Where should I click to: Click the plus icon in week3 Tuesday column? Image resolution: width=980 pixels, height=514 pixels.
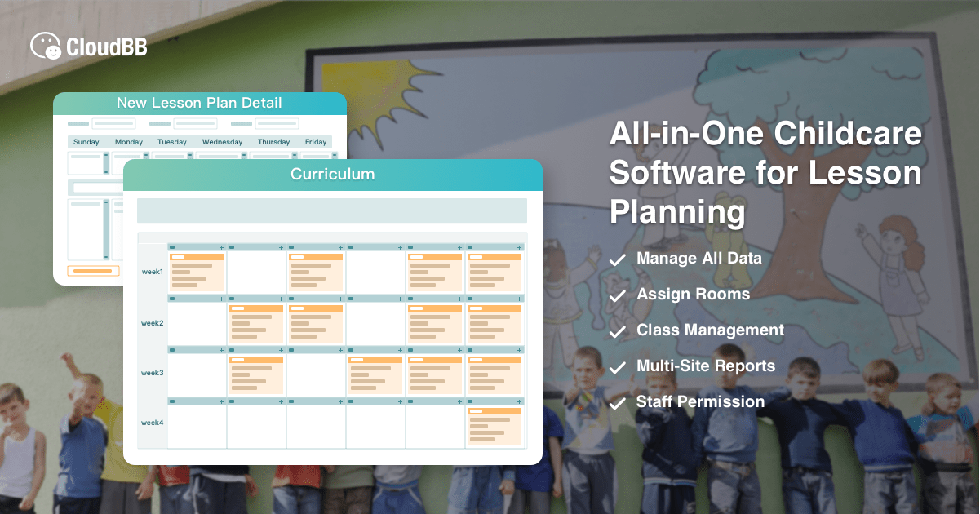point(340,350)
